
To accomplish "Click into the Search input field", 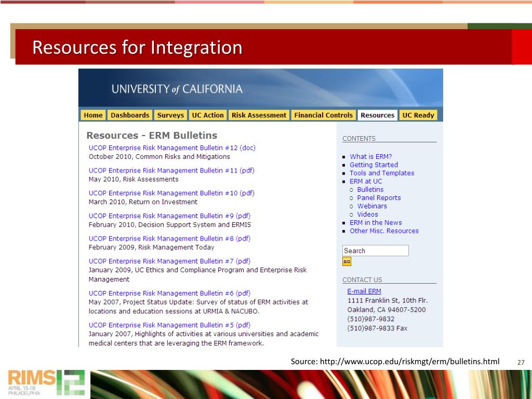I will pyautogui.click(x=375, y=250).
